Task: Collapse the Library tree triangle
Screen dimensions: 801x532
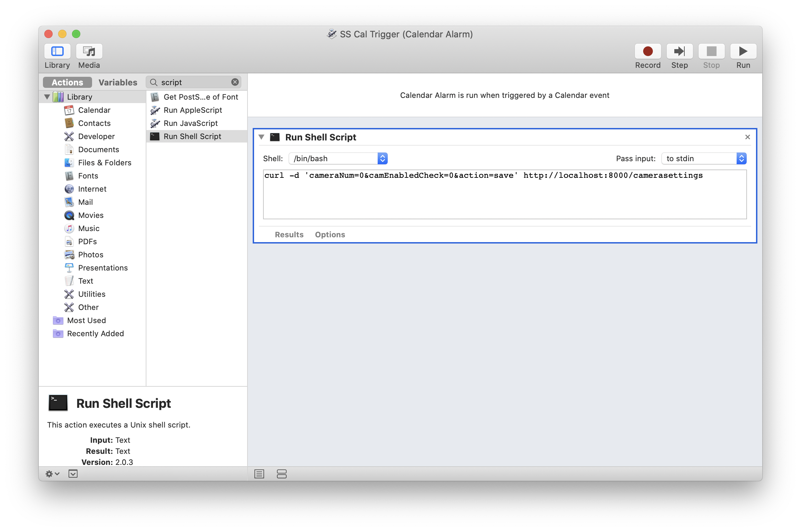Action: [47, 97]
